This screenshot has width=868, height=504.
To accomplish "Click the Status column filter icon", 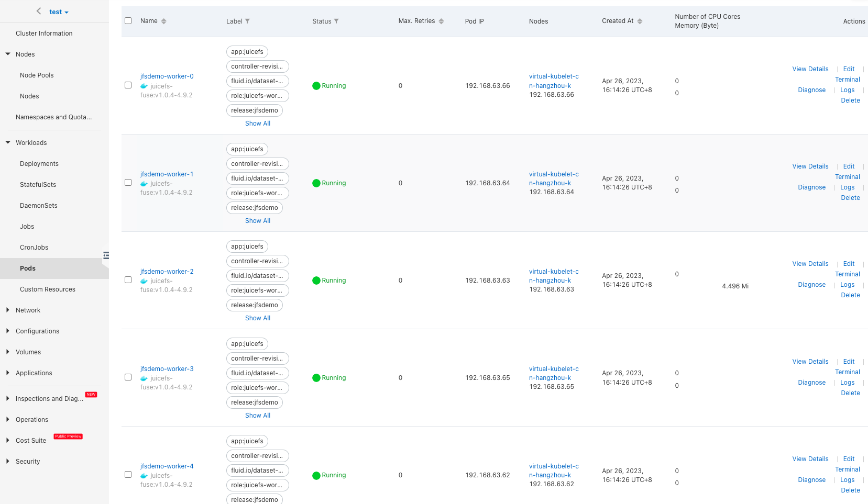I will pyautogui.click(x=336, y=21).
